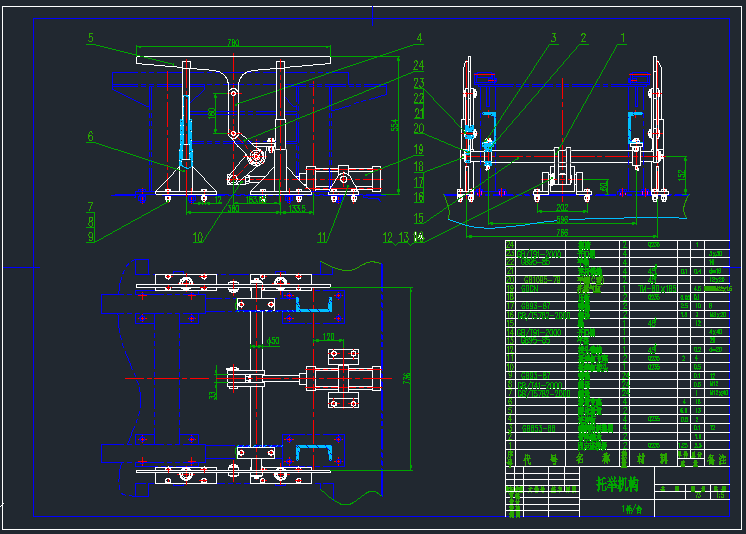Click callout number 10 below the front view
Screen dimensions: 746x534
[198, 237]
